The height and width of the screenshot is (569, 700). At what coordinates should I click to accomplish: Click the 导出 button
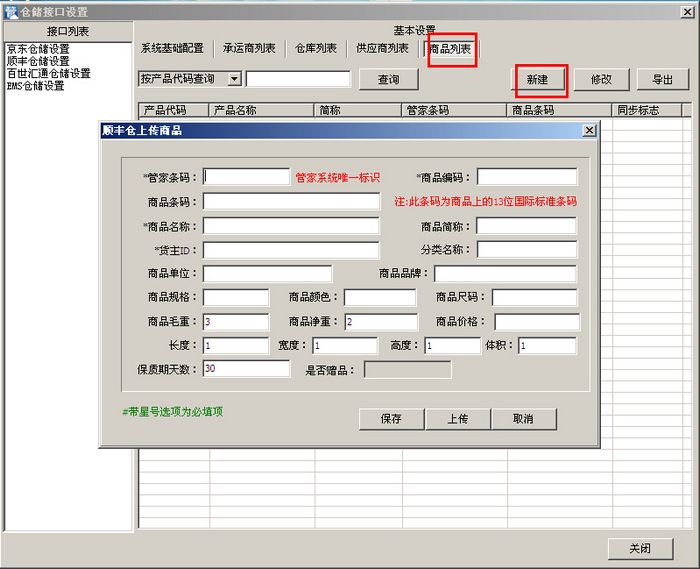pyautogui.click(x=662, y=79)
